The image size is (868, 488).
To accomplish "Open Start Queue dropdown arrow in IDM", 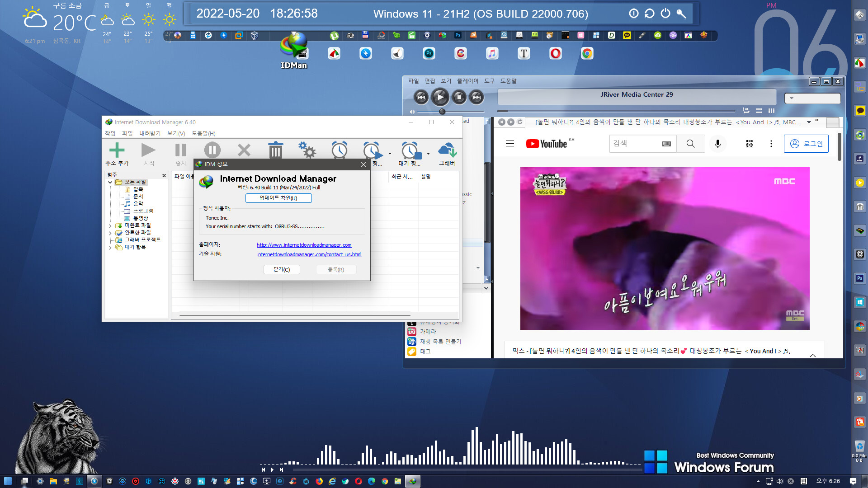I will (390, 153).
